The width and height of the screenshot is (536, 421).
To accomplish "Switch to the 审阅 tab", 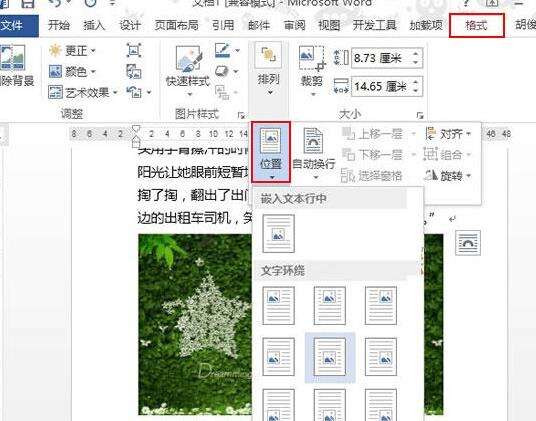I will tap(294, 25).
